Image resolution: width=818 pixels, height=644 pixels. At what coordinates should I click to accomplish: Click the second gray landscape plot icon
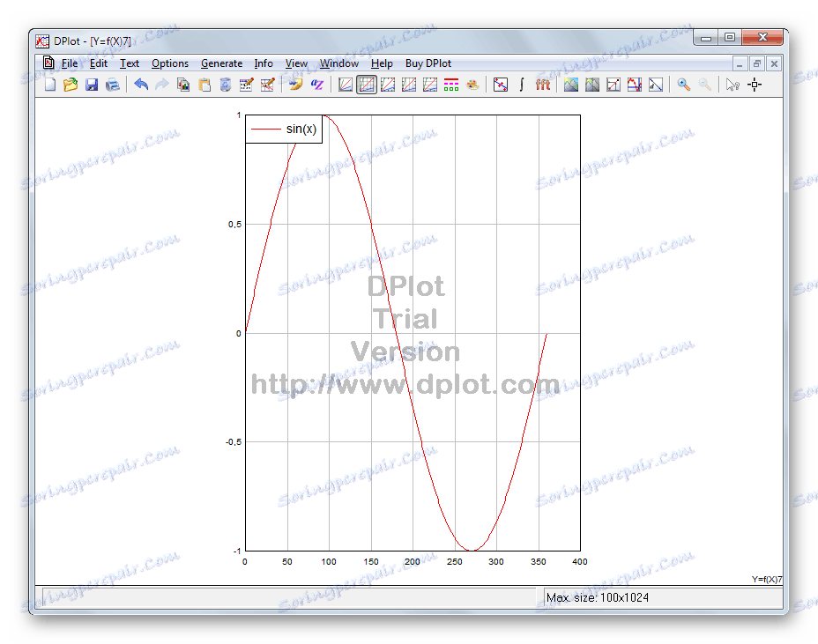tap(592, 85)
